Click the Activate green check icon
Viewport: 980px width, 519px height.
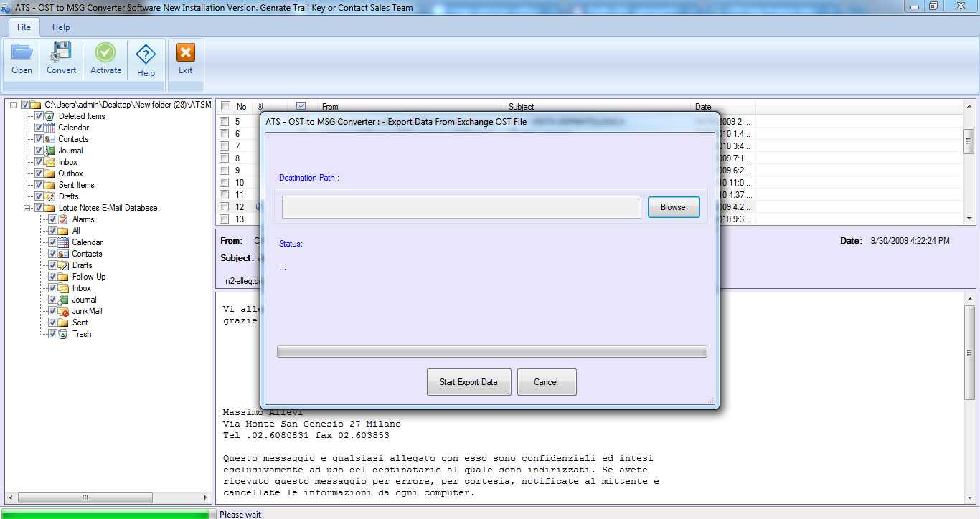tap(105, 52)
